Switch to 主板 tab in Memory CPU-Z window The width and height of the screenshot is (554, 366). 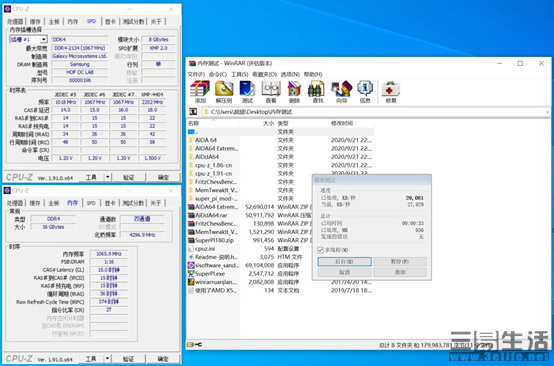[x=54, y=203]
